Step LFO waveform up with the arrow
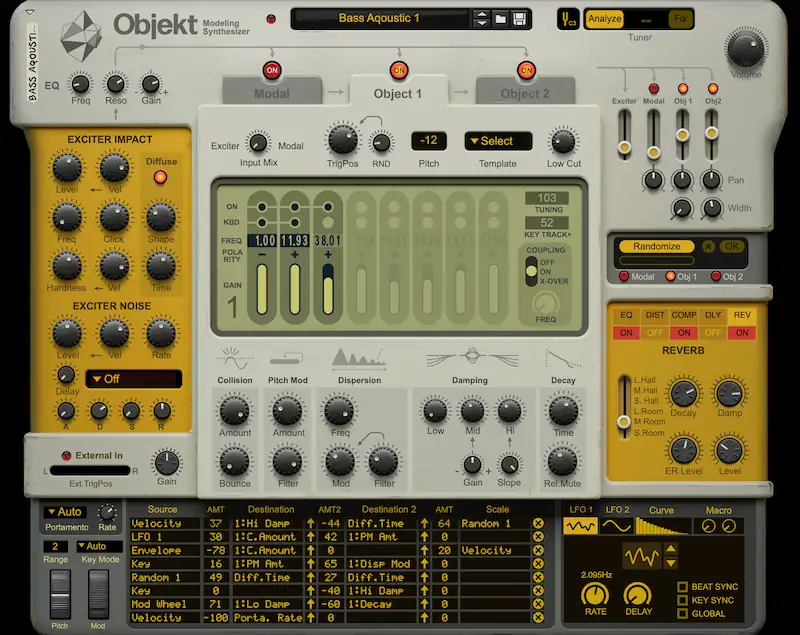The image size is (800, 635). point(671,549)
